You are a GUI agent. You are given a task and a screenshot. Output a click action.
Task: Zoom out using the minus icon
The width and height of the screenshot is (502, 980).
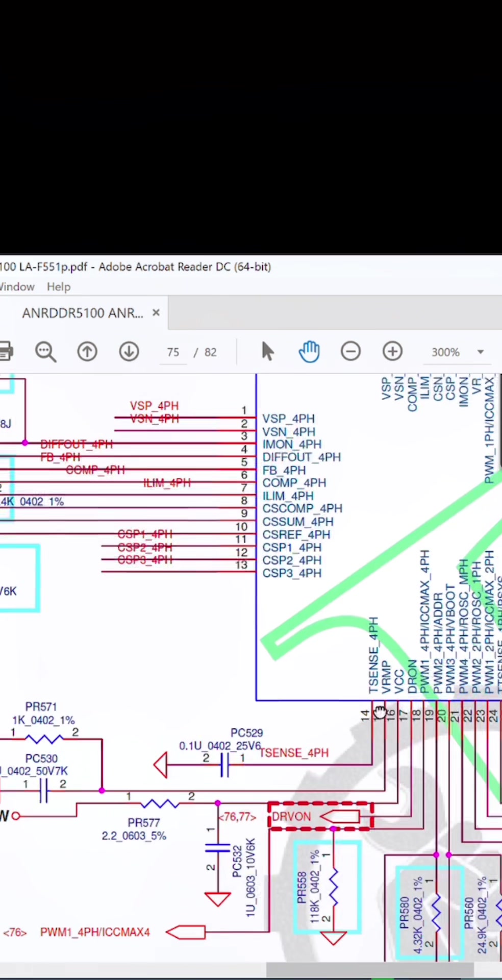point(351,352)
